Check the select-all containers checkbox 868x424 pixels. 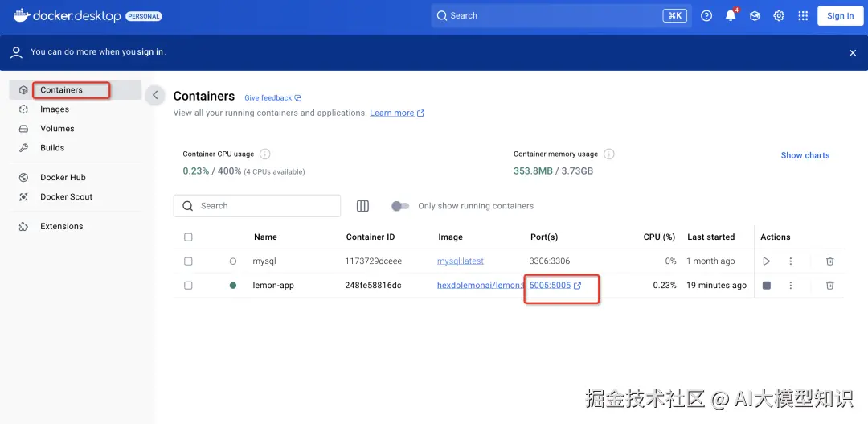(x=188, y=237)
